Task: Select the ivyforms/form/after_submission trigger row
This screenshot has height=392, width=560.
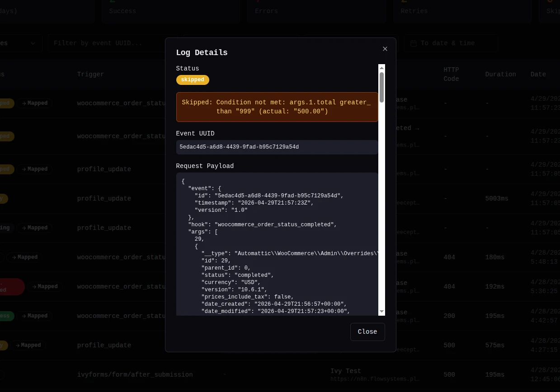Action: tap(135, 374)
